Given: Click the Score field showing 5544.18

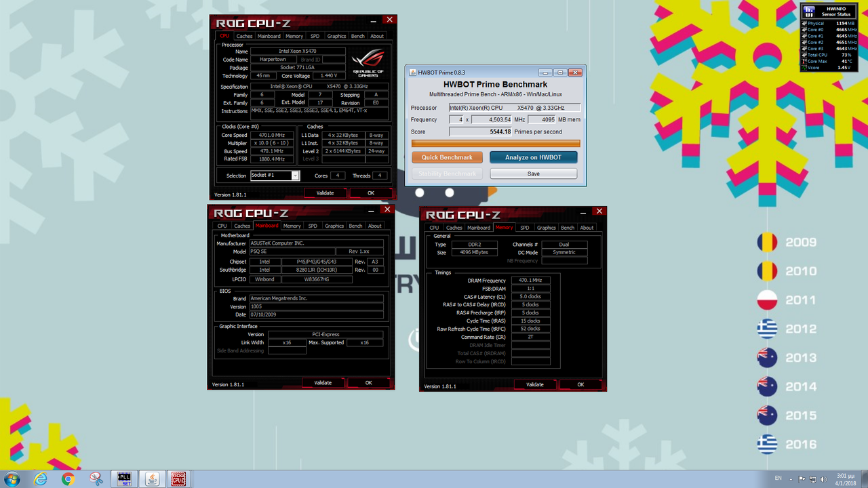Looking at the screenshot, I should point(481,131).
